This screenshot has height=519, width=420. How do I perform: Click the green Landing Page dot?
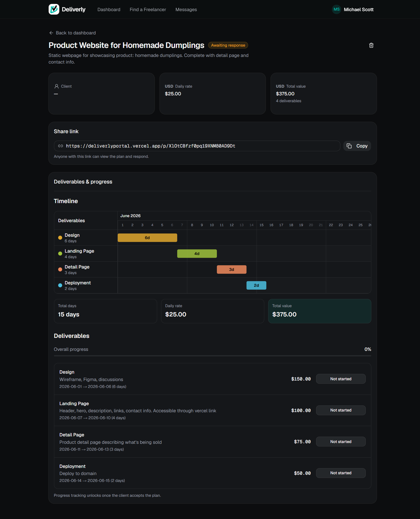click(x=60, y=254)
